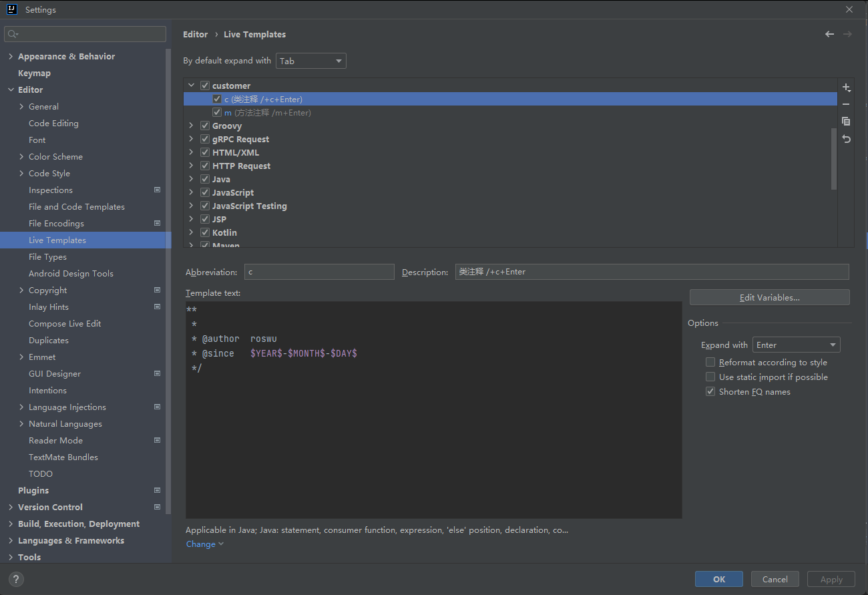Collapse the Editor settings section
The height and width of the screenshot is (595, 868).
coord(11,89)
